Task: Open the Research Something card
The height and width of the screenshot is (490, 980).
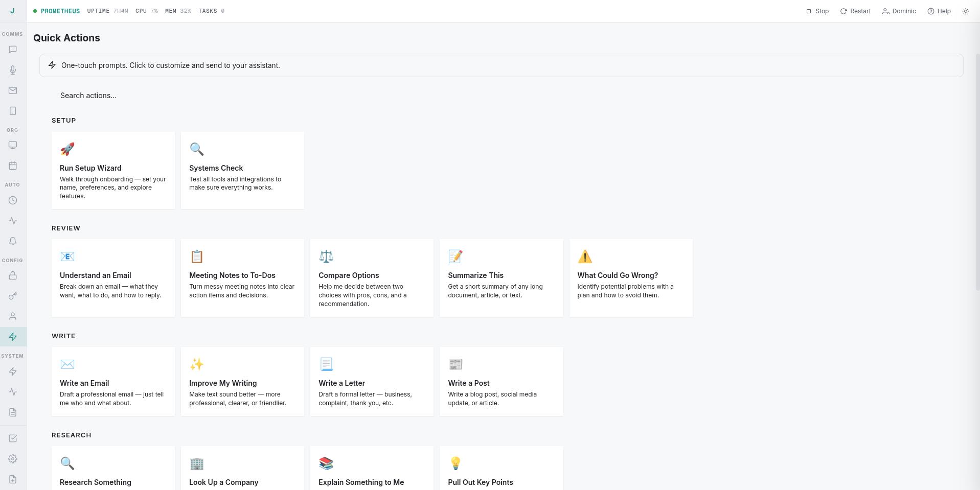Action: click(x=113, y=468)
